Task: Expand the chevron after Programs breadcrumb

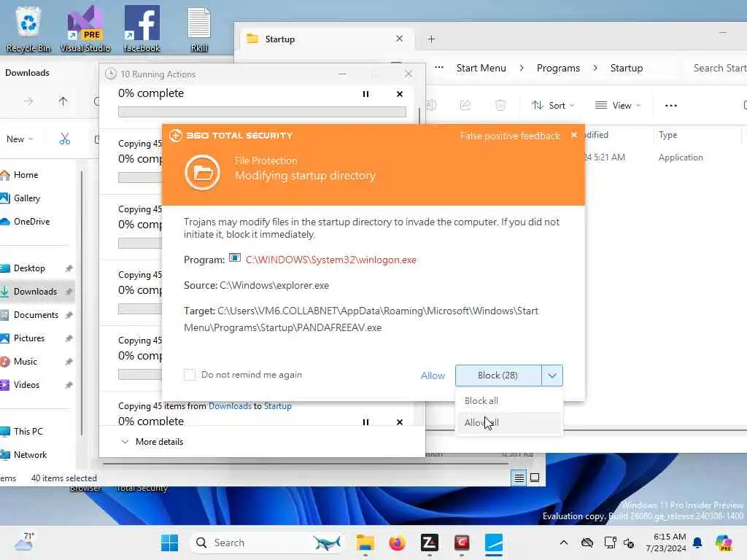Action: point(595,68)
